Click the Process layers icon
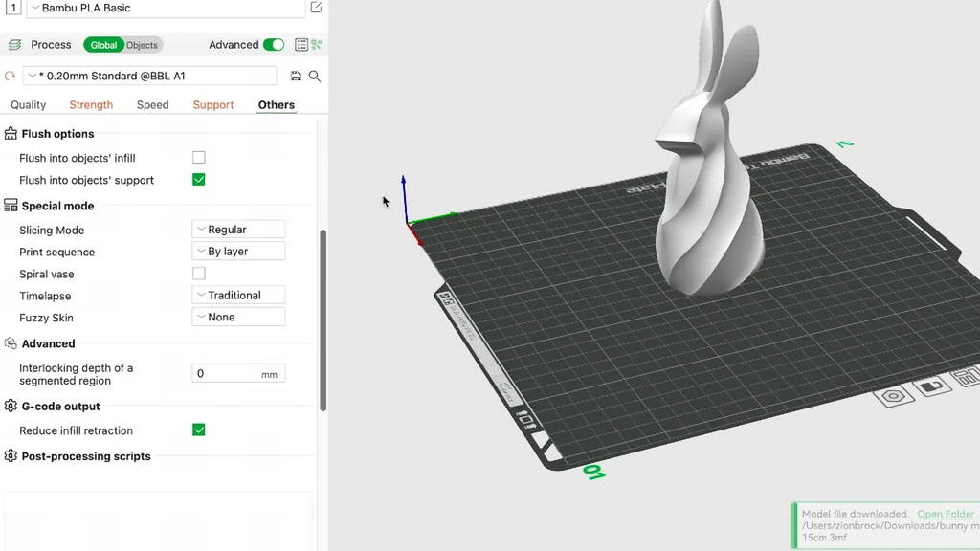Viewport: 980px width, 551px height. click(x=14, y=45)
